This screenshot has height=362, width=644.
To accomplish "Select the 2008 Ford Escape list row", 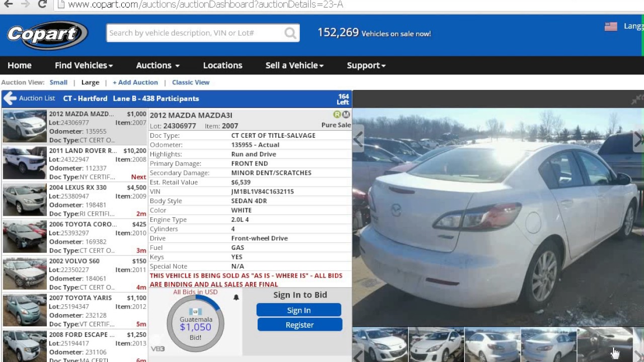I will pos(75,346).
